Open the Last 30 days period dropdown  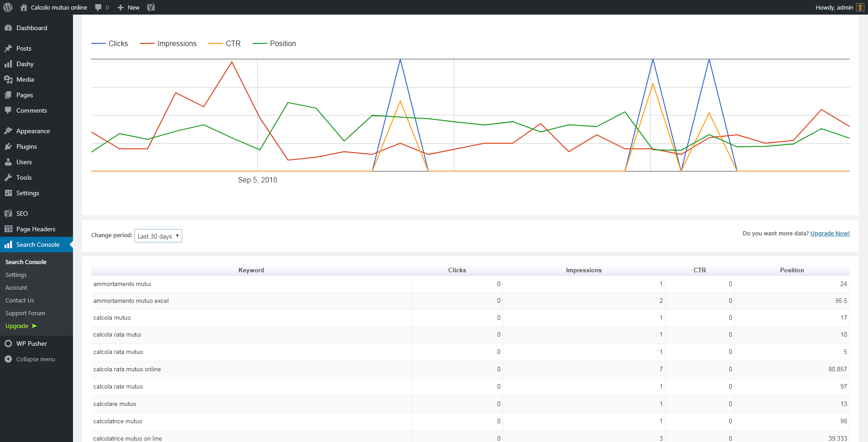(x=158, y=236)
